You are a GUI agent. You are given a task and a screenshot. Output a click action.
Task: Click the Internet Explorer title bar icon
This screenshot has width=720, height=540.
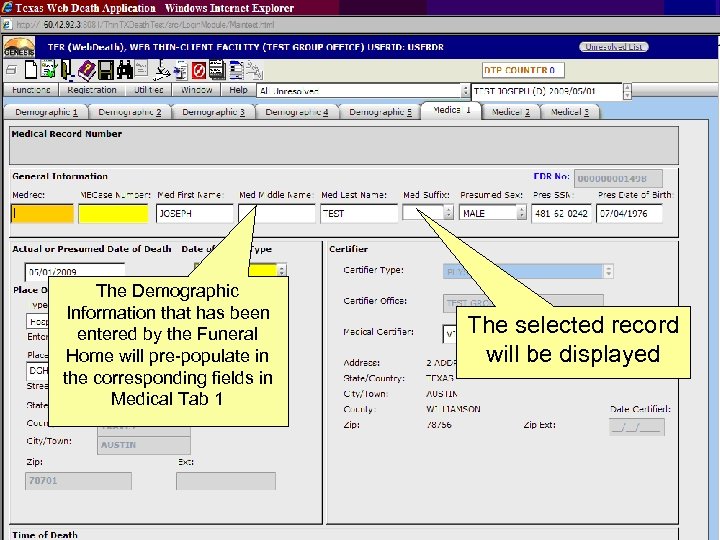point(7,7)
